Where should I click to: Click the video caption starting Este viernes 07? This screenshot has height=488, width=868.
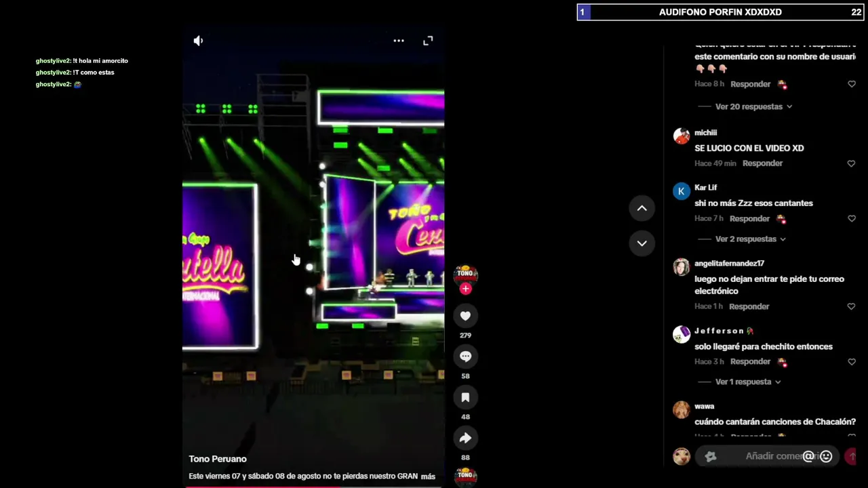(x=303, y=476)
